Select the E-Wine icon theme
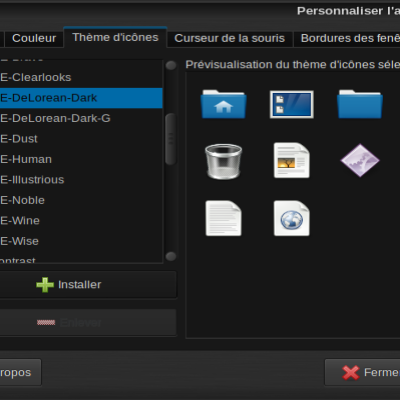The width and height of the screenshot is (400, 400). point(81,221)
